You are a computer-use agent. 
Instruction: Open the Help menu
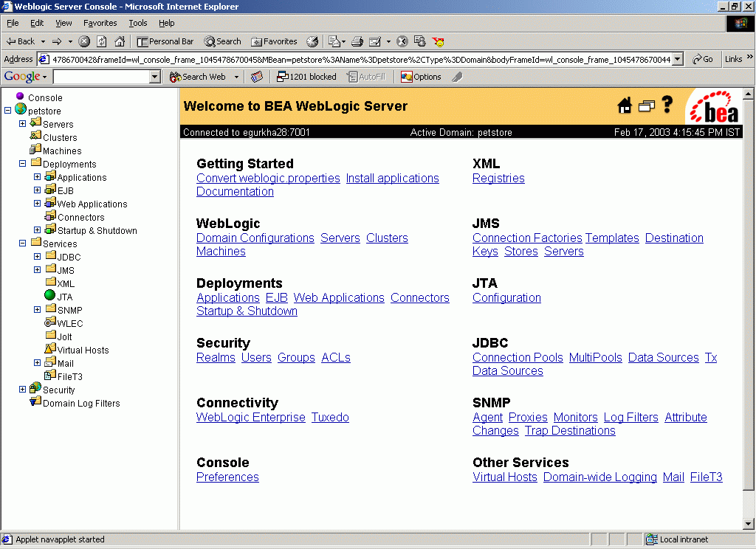(166, 23)
